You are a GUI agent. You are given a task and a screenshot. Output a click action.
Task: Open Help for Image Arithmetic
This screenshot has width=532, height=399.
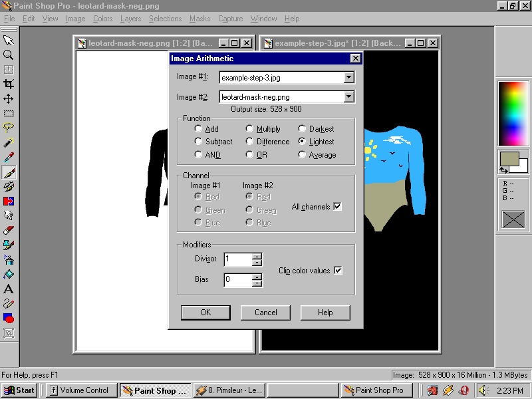pyautogui.click(x=325, y=313)
